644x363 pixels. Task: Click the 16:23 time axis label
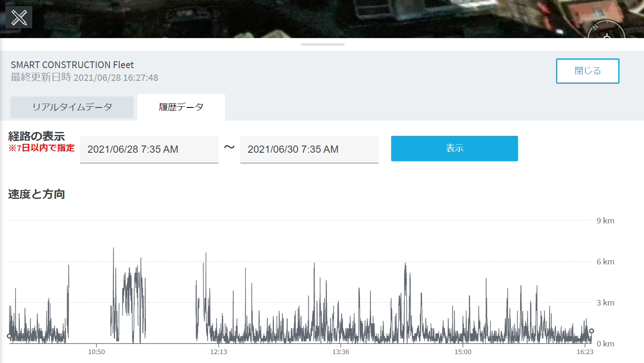(x=585, y=352)
